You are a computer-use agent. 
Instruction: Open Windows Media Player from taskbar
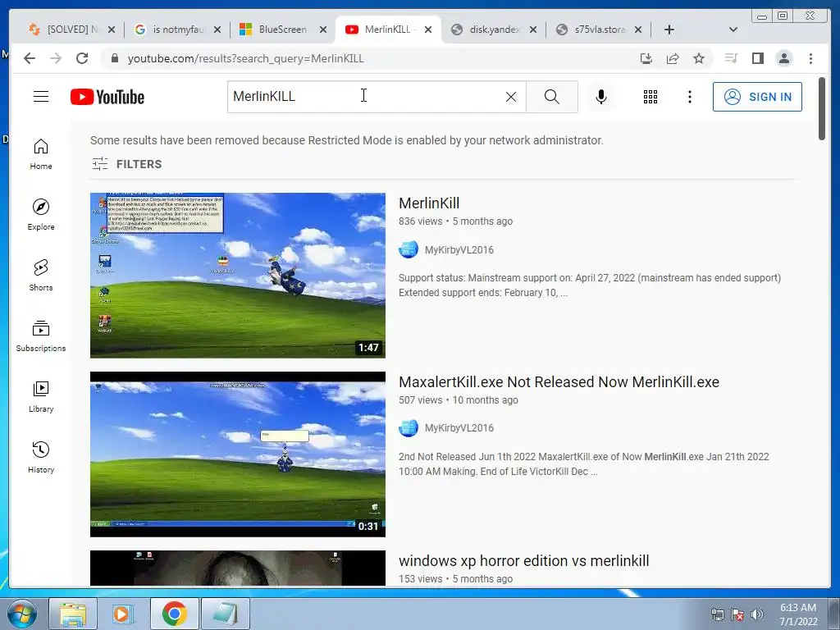coord(123,614)
